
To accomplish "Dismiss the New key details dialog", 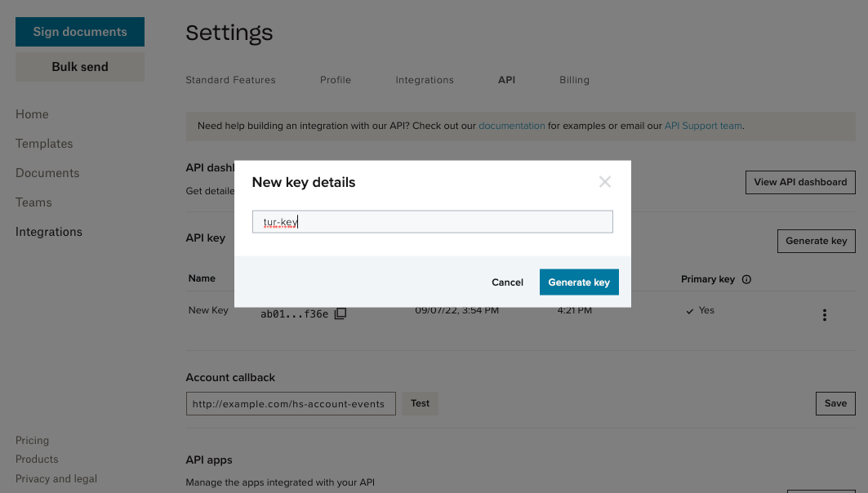I will tap(604, 181).
